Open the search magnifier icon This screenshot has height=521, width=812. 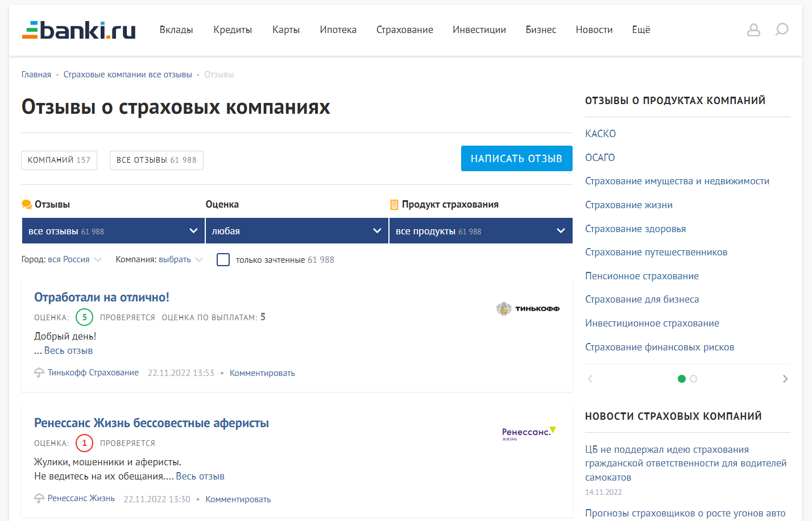click(x=782, y=30)
